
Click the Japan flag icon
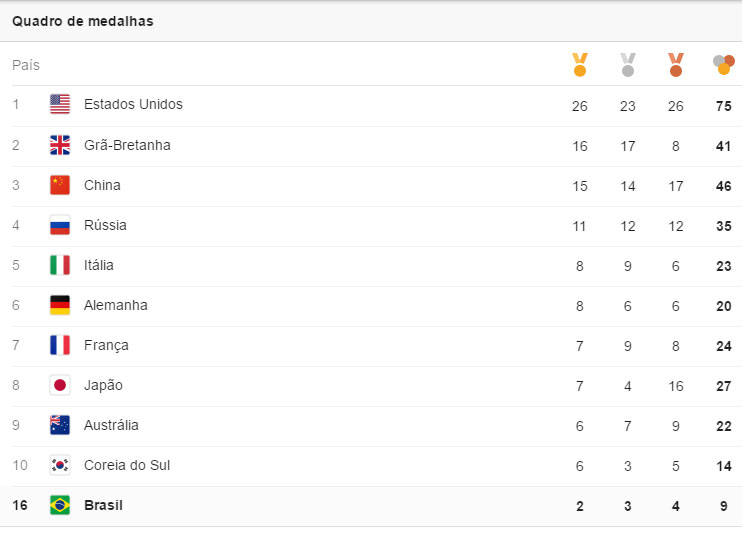60,385
